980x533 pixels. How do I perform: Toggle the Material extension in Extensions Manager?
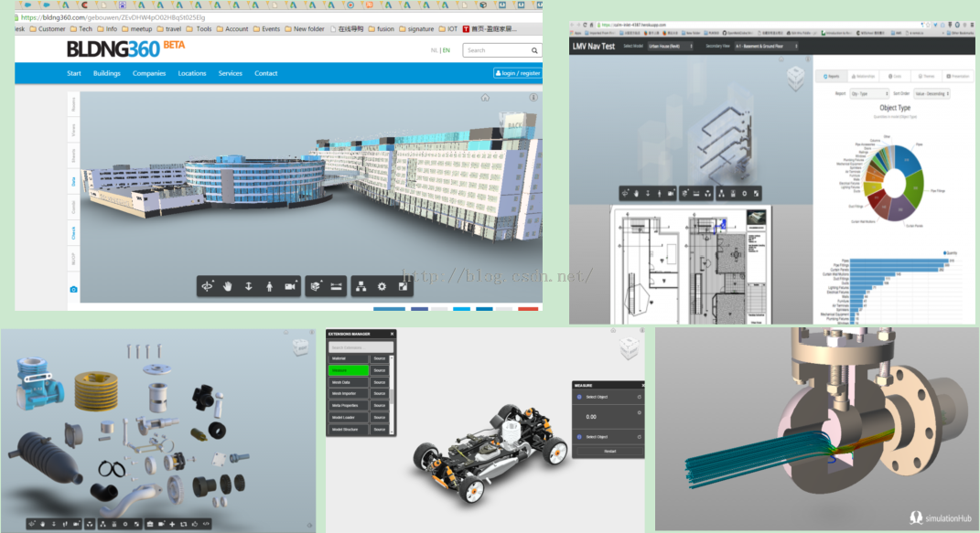point(348,358)
